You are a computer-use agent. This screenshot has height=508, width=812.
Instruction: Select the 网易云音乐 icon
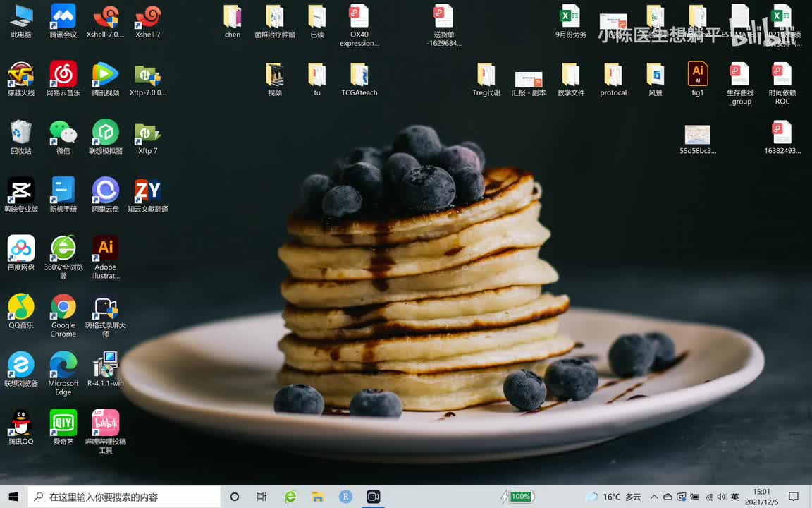coord(63,79)
